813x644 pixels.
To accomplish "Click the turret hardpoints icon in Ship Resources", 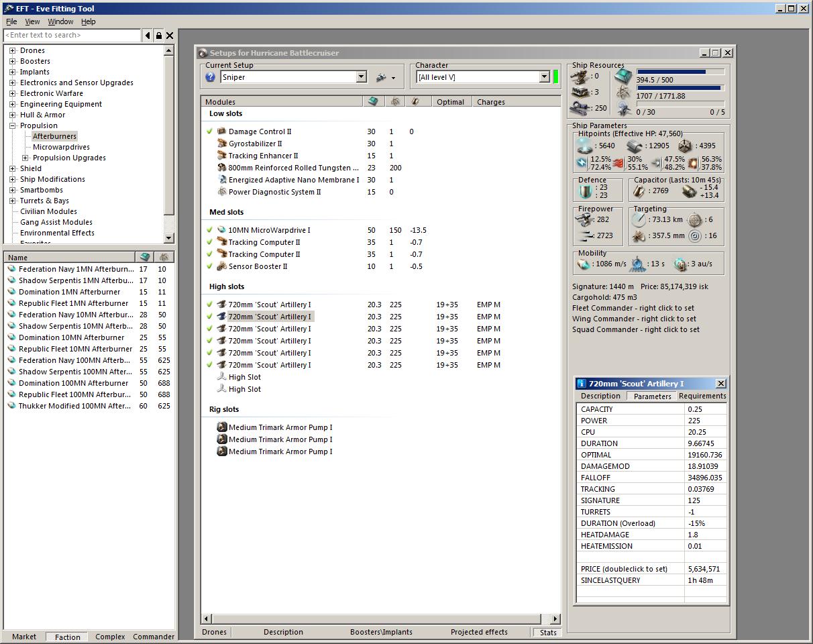I will coord(580,76).
